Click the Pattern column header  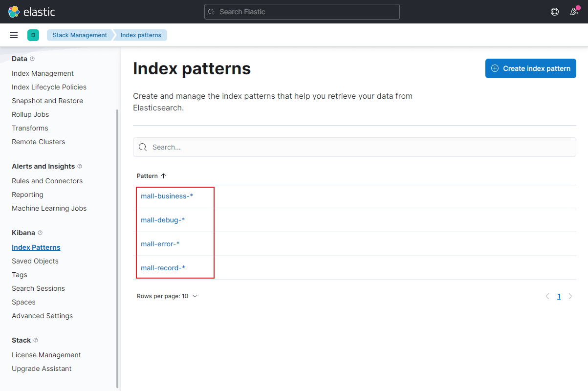pos(152,176)
